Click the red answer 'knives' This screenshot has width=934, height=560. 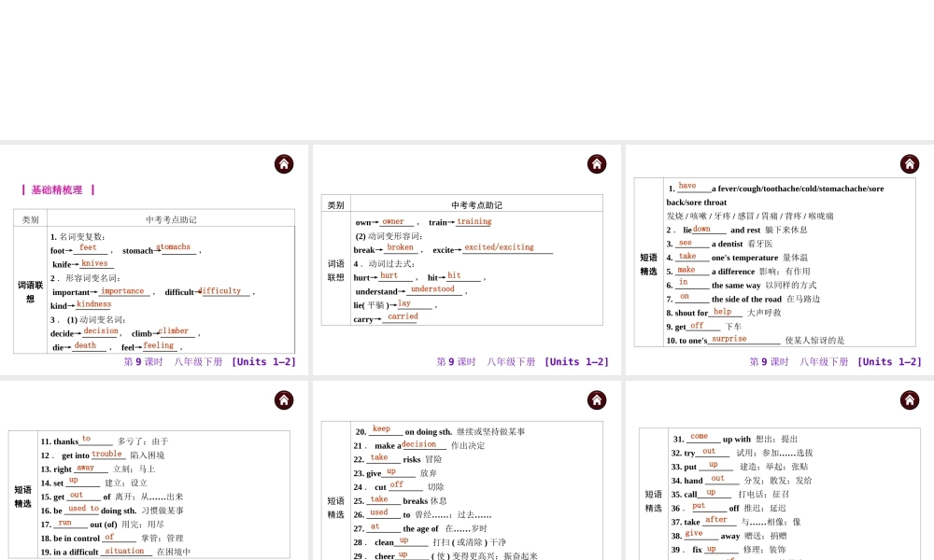pyautogui.click(x=94, y=263)
